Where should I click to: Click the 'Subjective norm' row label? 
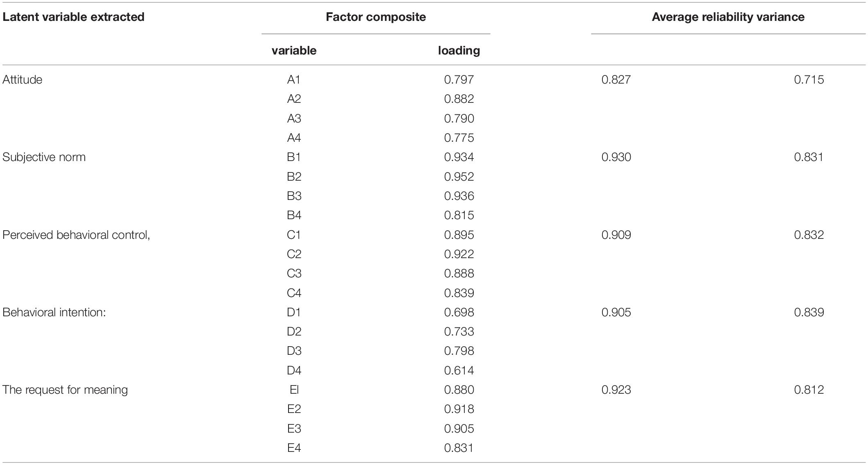click(x=44, y=157)
